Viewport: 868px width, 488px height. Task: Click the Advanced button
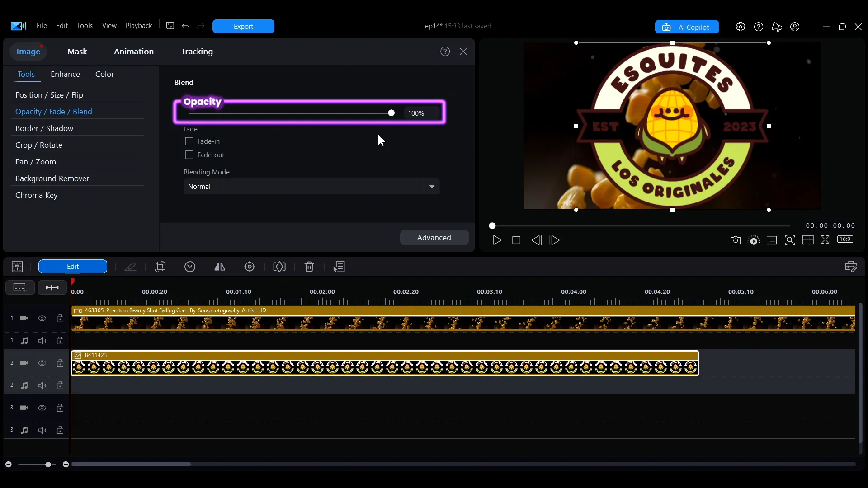click(x=434, y=238)
